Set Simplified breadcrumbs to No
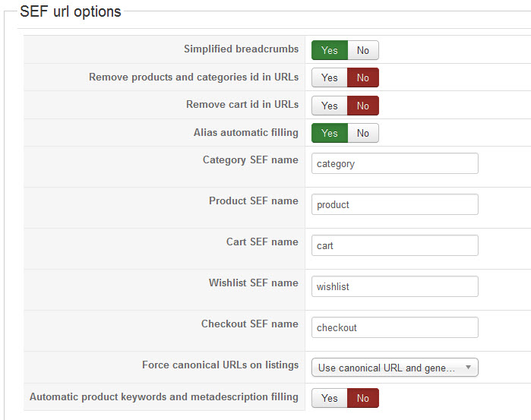The width and height of the screenshot is (531, 420). (x=363, y=50)
